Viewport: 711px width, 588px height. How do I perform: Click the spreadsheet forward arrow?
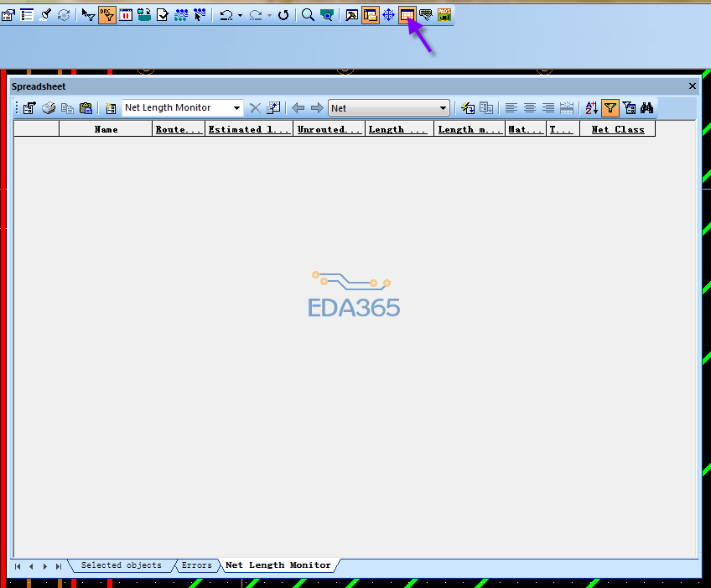[x=316, y=108]
